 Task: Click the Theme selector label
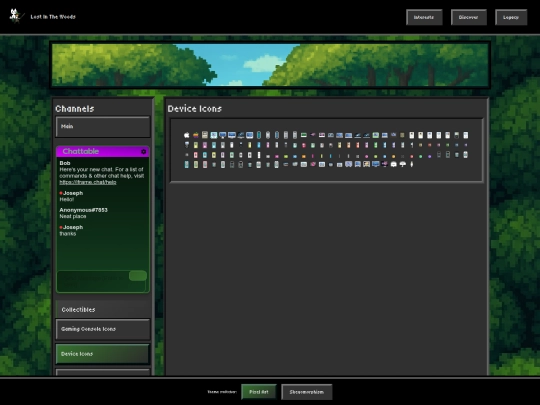[x=222, y=392]
